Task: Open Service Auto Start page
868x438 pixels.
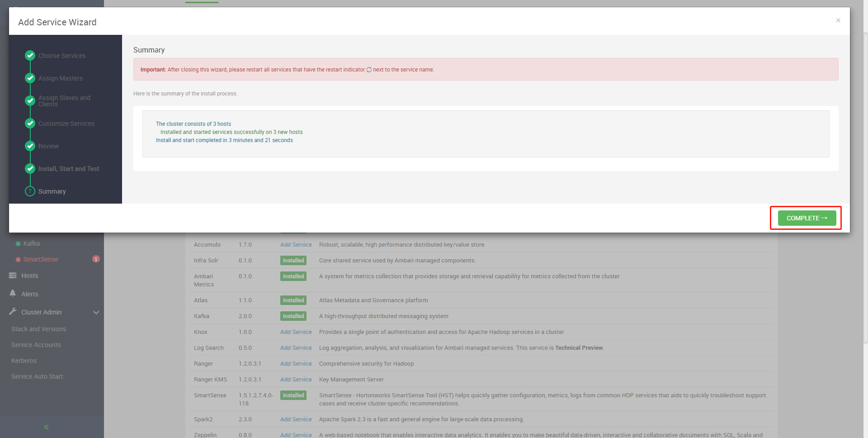Action: coord(37,376)
